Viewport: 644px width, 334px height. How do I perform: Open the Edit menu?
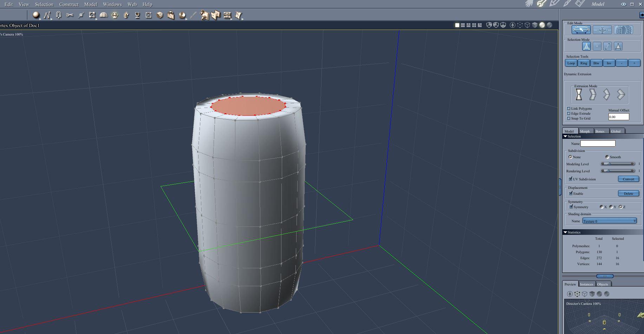pyautogui.click(x=9, y=4)
